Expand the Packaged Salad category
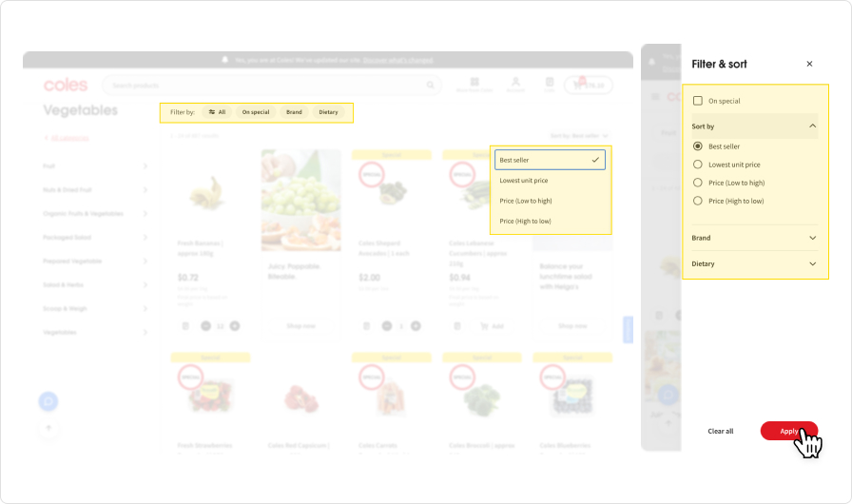 tap(95, 238)
